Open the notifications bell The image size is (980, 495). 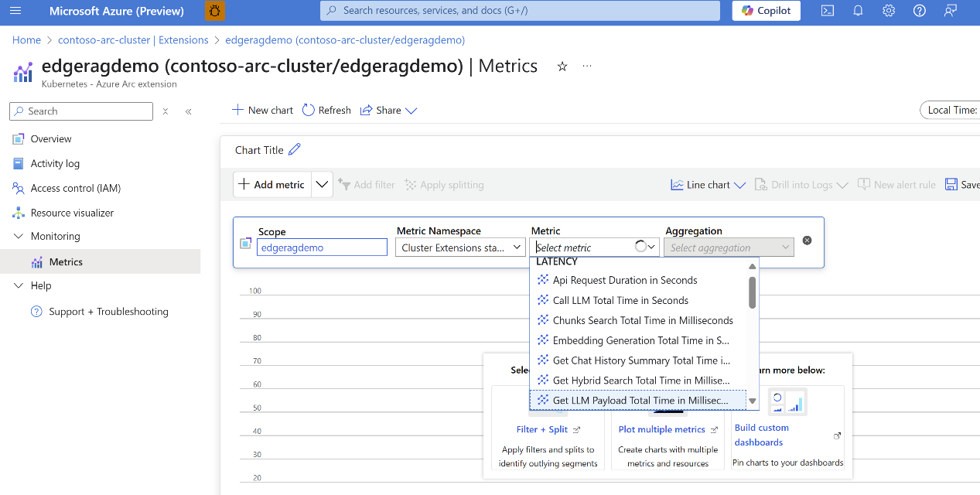pyautogui.click(x=858, y=11)
